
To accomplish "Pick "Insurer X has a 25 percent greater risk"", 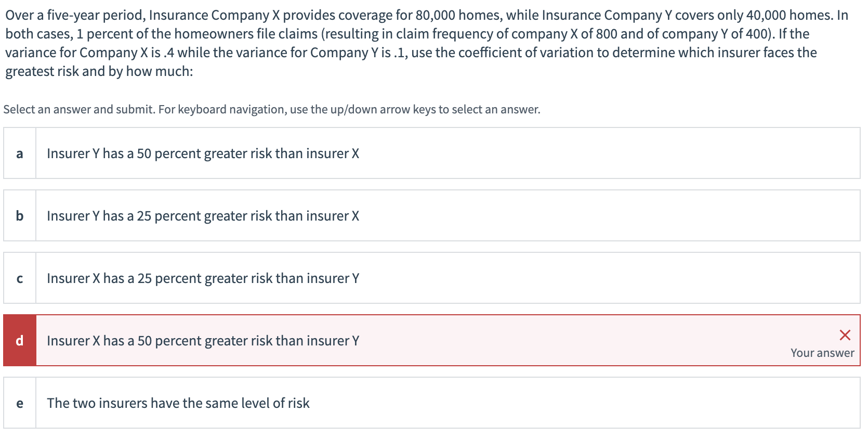I will 203,278.
